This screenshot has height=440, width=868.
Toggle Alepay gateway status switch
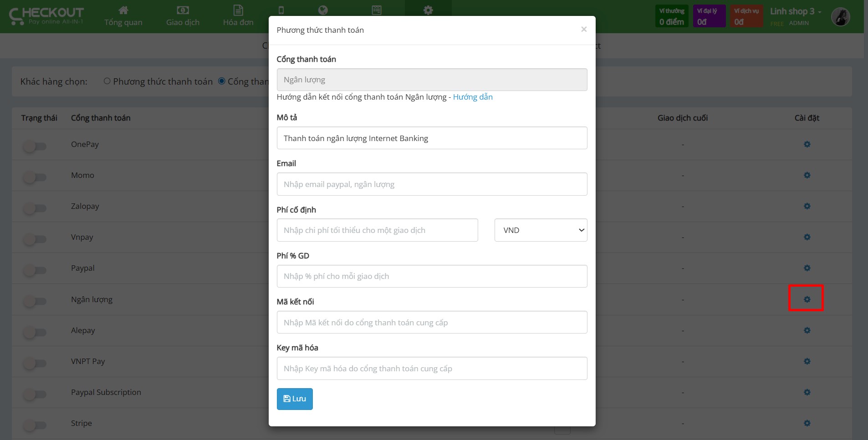tap(35, 333)
